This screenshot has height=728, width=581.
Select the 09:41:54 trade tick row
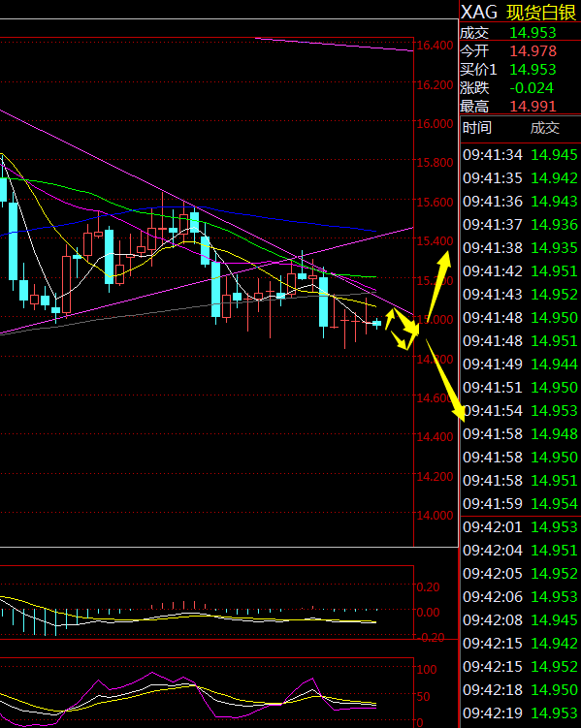pos(520,410)
